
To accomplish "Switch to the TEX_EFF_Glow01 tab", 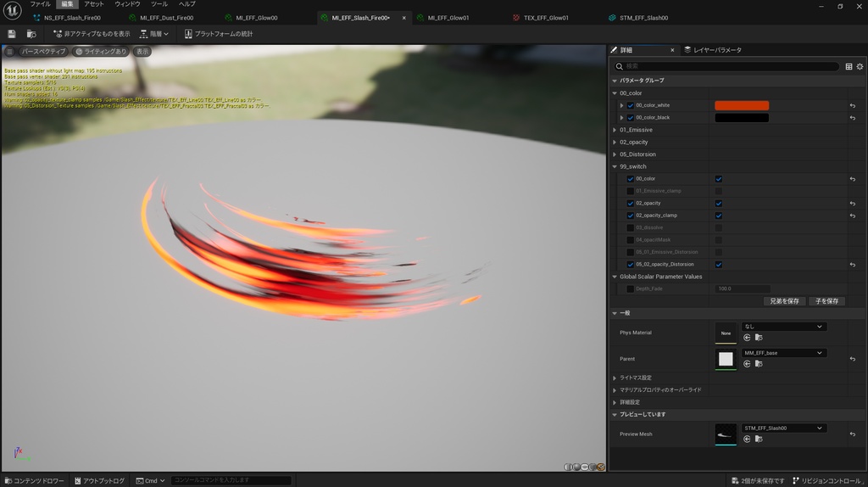I will pos(546,18).
